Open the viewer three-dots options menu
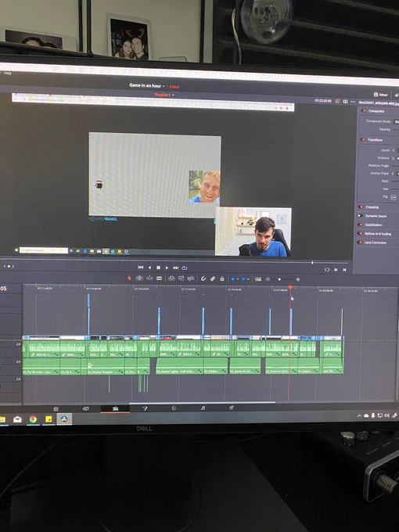Viewport: 399px width, 532px height. point(353,102)
